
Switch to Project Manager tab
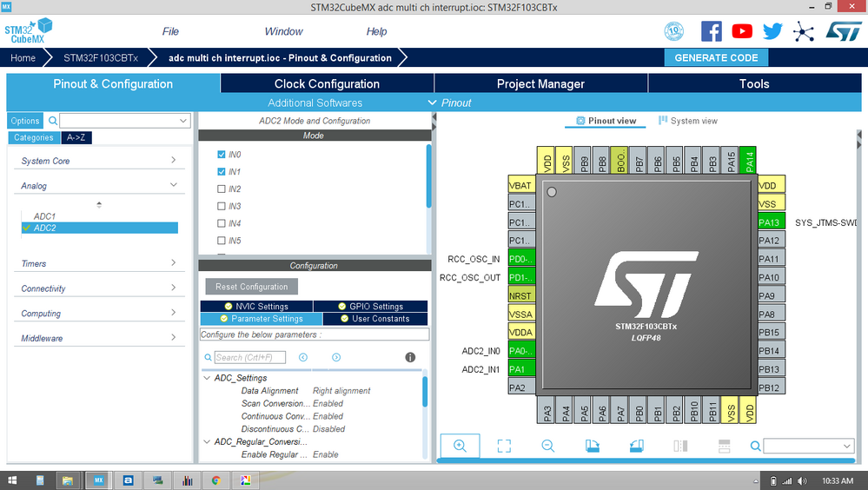tap(540, 83)
